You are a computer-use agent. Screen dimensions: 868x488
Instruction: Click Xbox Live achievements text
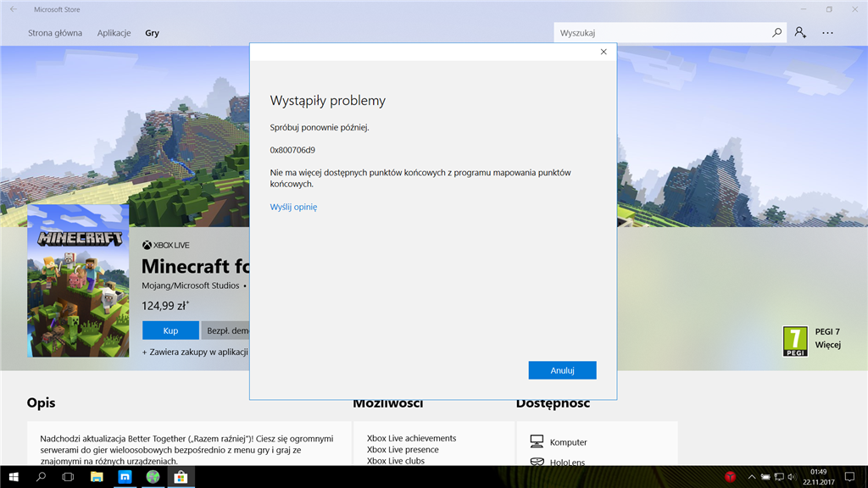tap(411, 438)
